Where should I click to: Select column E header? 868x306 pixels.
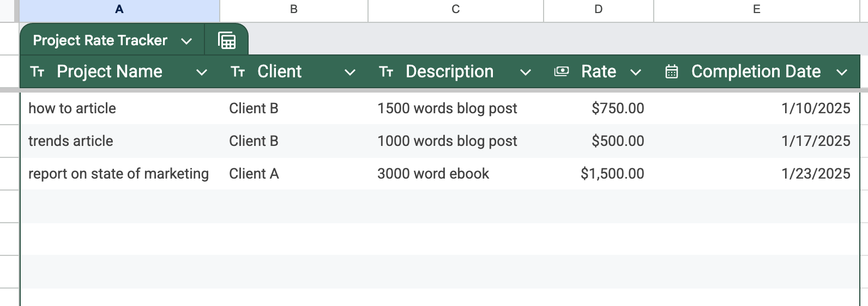pos(756,9)
